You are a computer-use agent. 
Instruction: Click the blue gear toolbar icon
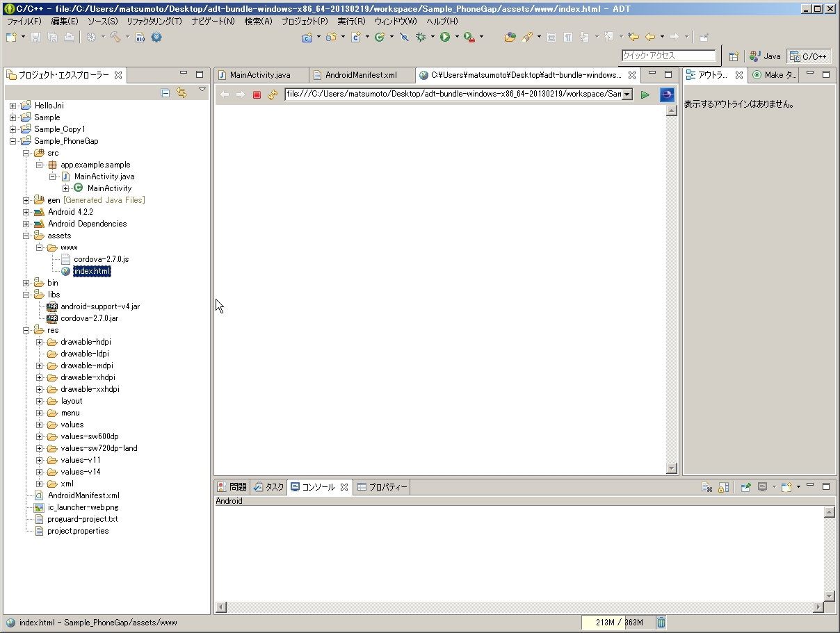156,37
